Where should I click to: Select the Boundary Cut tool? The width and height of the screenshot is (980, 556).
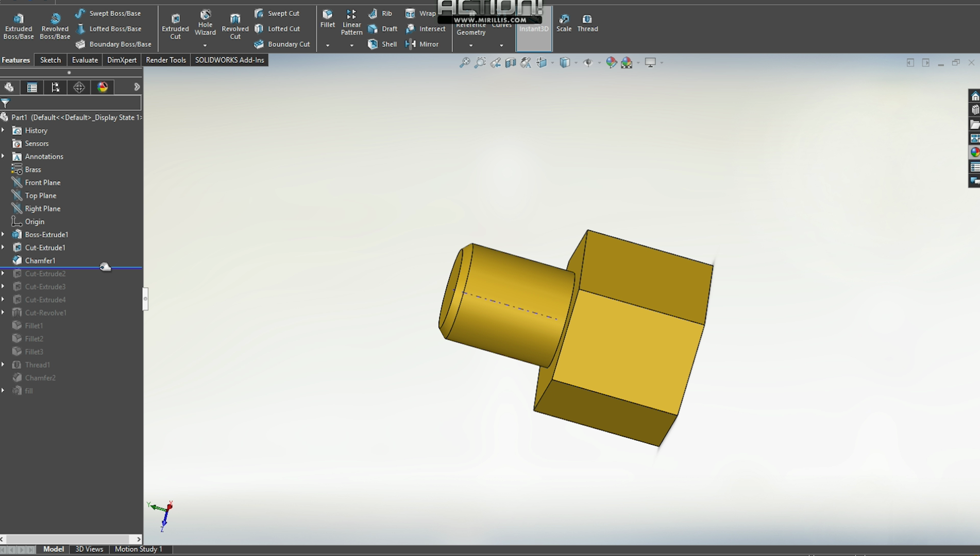click(x=282, y=44)
